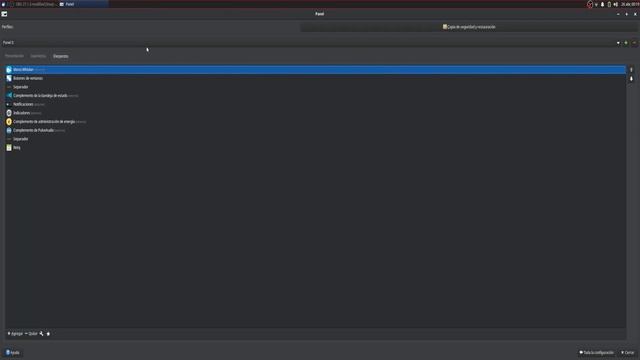Screen dimensions: 640x360
Task: Open Copia de seguridad y restauración
Action: click(x=469, y=27)
